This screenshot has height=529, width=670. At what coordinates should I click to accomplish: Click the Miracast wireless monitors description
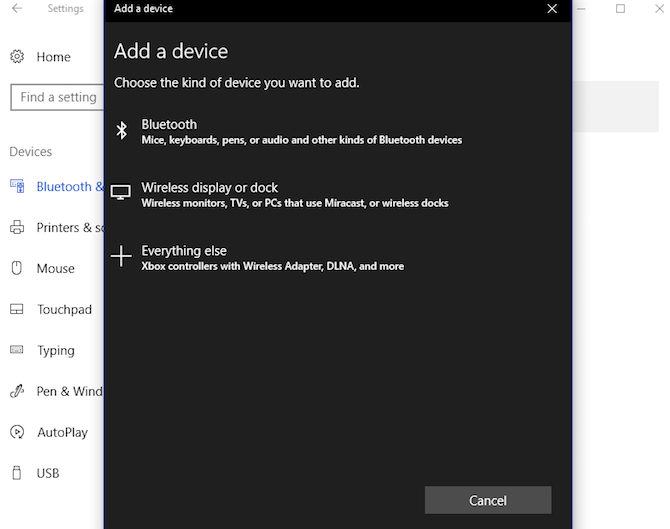pos(295,203)
